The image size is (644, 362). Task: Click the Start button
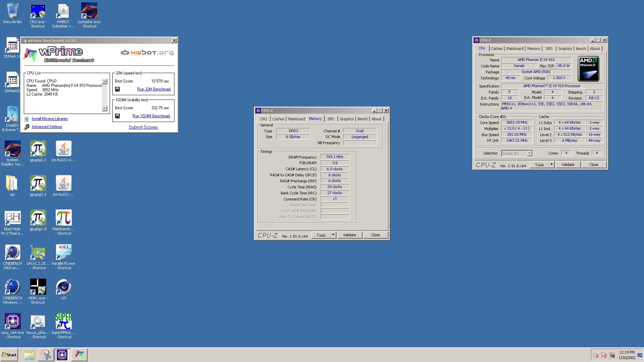tap(9, 355)
